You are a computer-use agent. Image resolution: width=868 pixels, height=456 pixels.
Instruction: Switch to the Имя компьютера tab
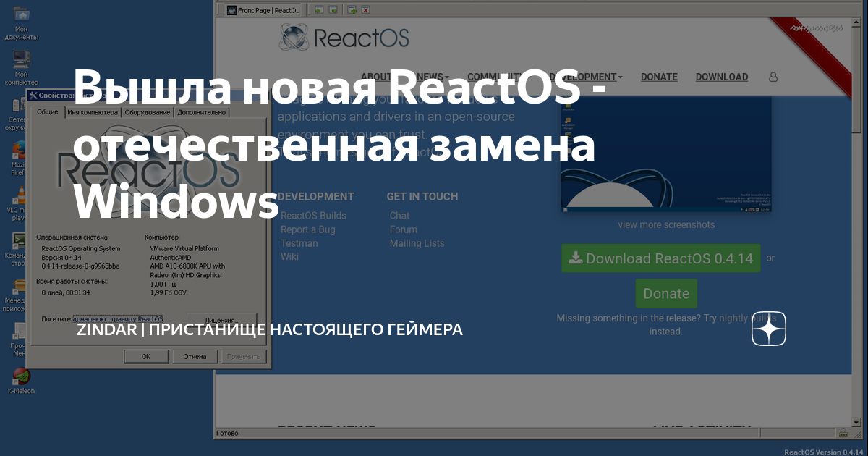point(92,112)
